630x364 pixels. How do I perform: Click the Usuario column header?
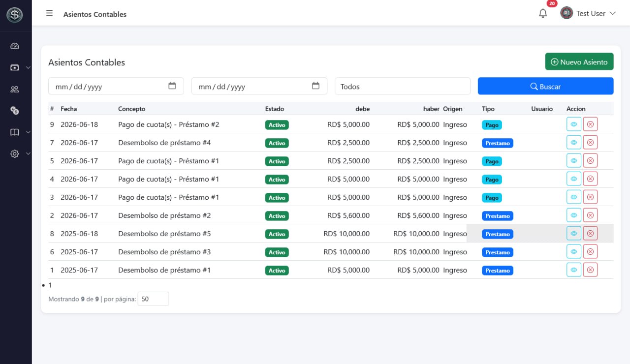tap(542, 109)
